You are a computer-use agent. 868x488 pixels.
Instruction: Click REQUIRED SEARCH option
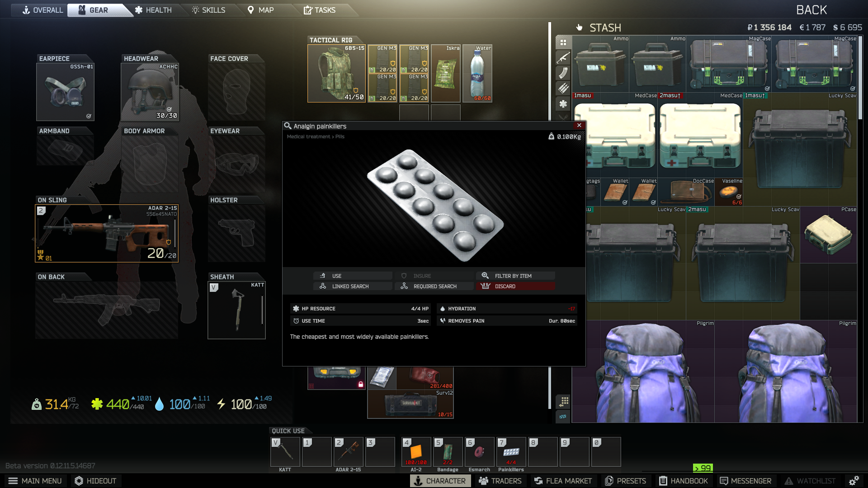[x=434, y=286]
